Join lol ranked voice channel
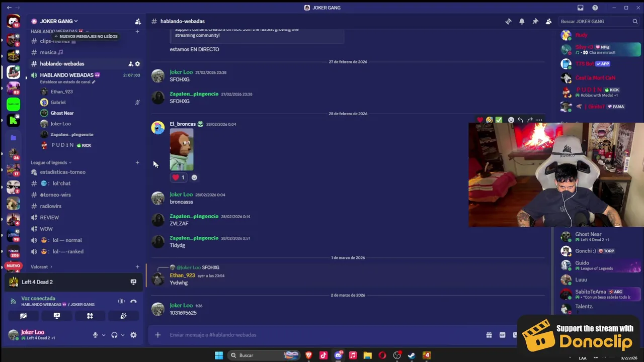644x362 pixels. (85, 251)
